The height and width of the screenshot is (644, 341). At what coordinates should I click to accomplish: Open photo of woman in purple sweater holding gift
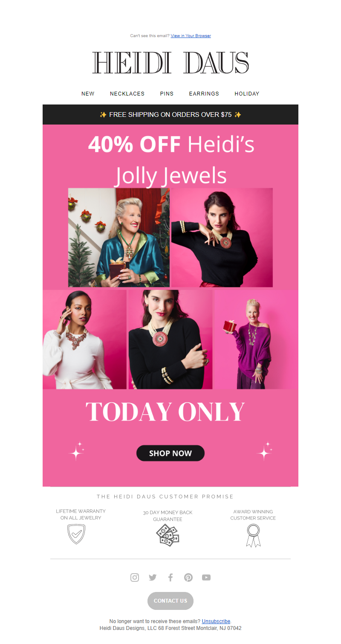click(x=256, y=339)
